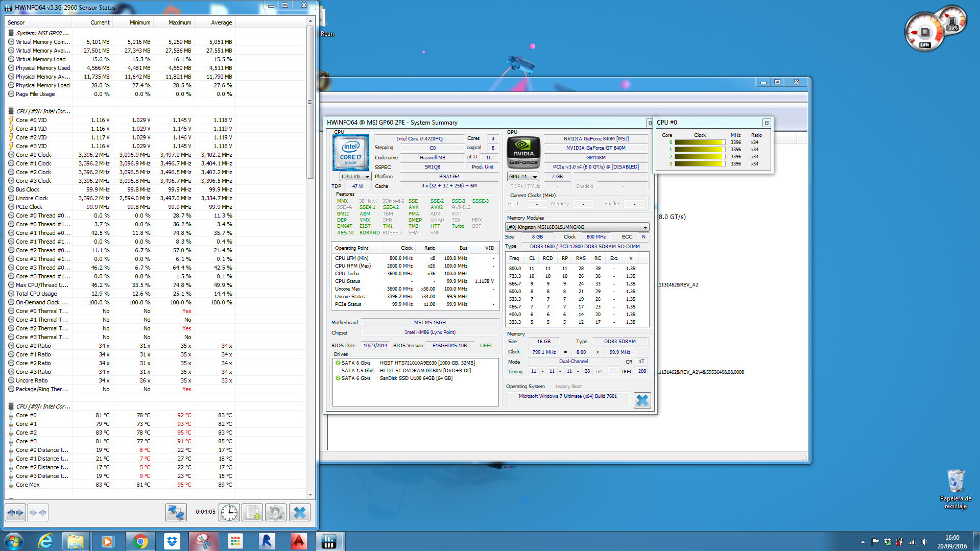980x551 pixels.
Task: Click the 'MSI MS-16GH' motherboard field
Action: pyautogui.click(x=429, y=323)
